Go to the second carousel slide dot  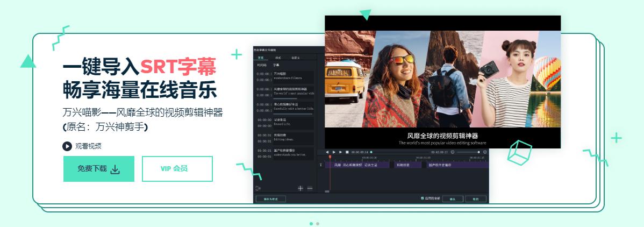(x=318, y=224)
